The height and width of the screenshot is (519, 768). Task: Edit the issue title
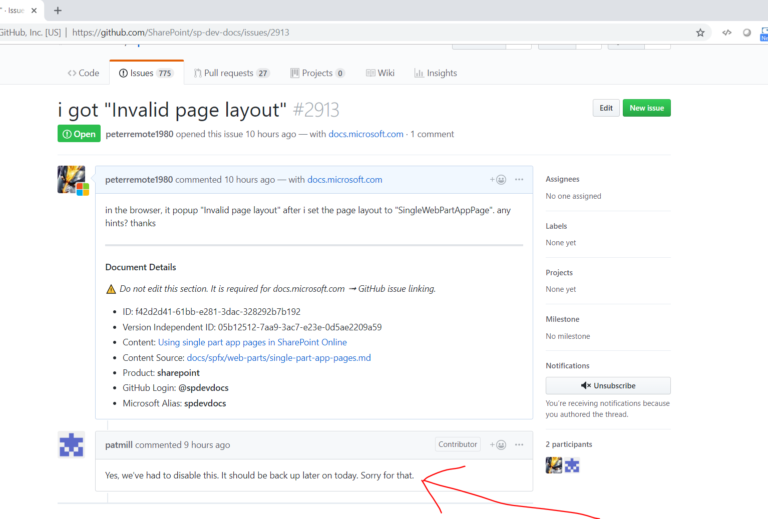point(606,108)
